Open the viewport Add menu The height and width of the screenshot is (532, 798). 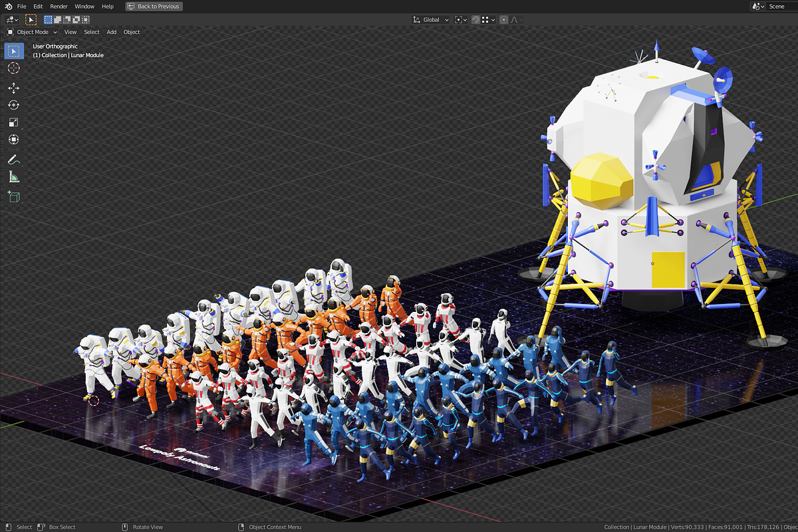point(112,32)
